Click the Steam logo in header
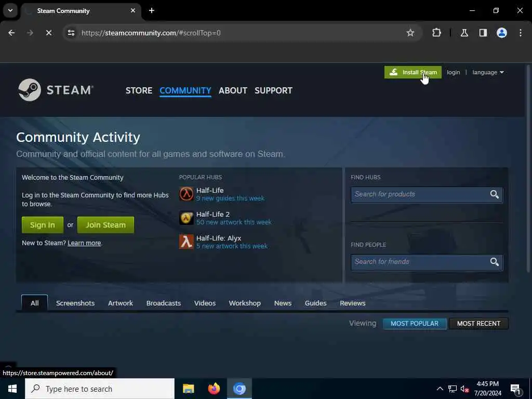Screen dimensions: 532x399 (56, 90)
